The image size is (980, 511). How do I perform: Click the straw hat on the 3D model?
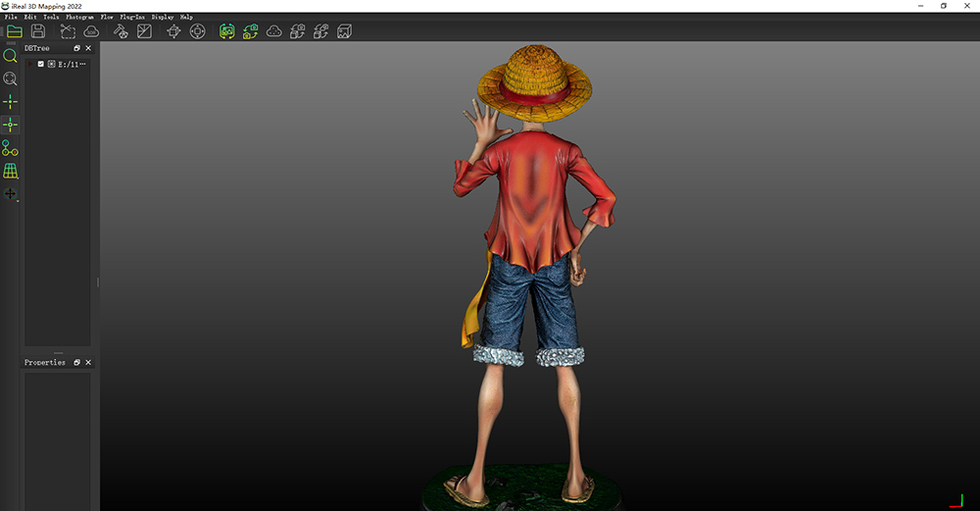(x=535, y=82)
